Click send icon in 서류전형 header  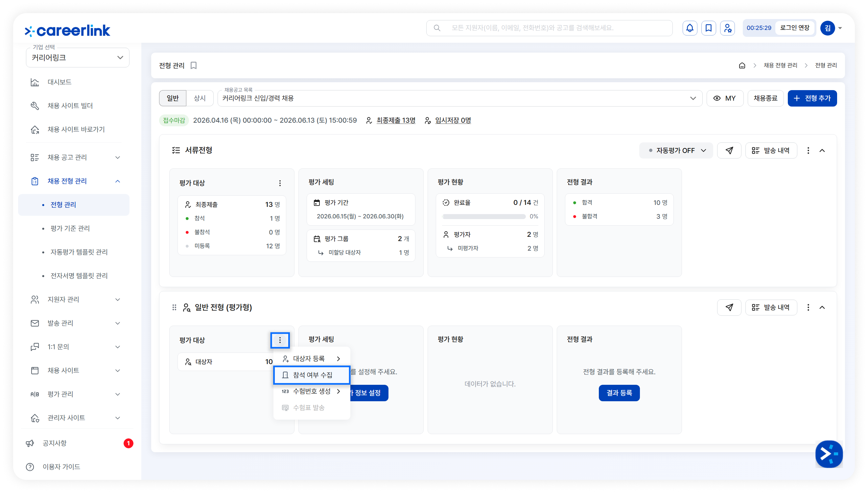729,150
